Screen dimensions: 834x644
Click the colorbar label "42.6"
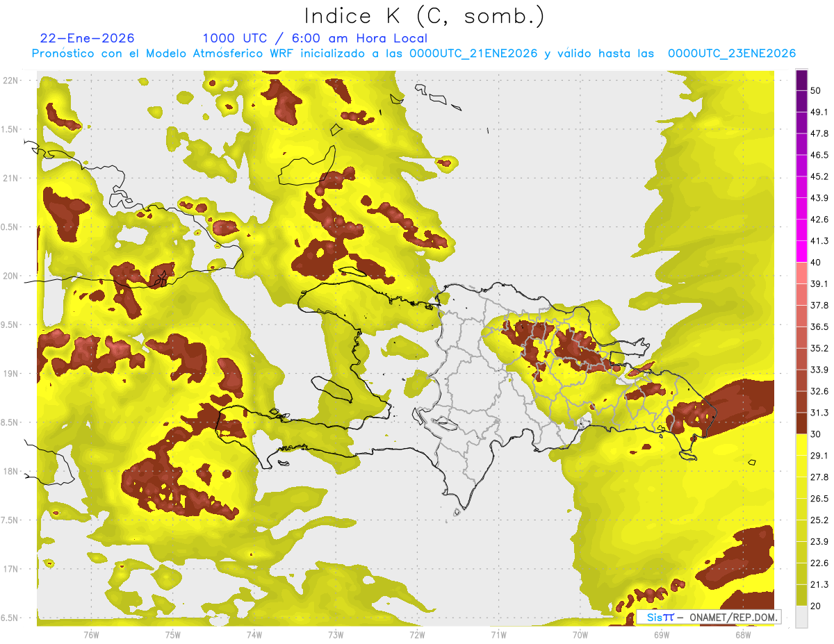point(819,220)
